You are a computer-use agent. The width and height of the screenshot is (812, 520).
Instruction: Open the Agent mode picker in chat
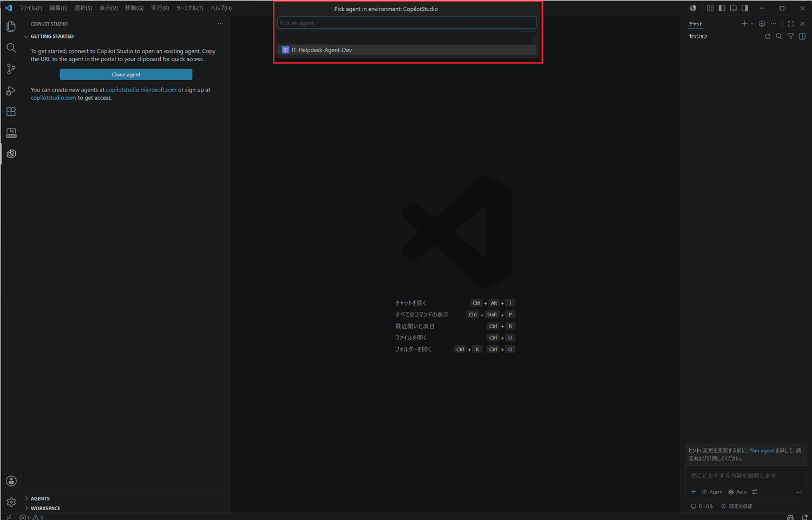[712, 492]
